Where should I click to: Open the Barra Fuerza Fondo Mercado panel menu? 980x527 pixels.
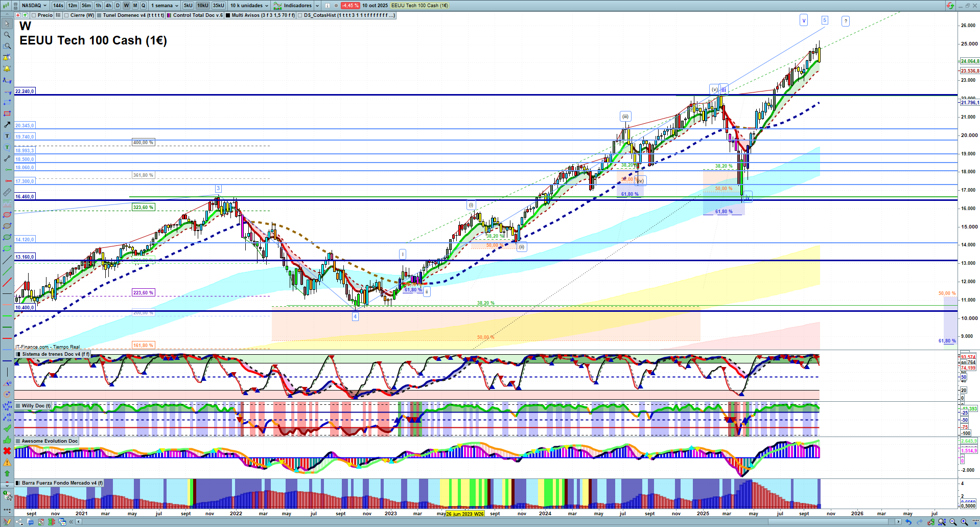18,483
